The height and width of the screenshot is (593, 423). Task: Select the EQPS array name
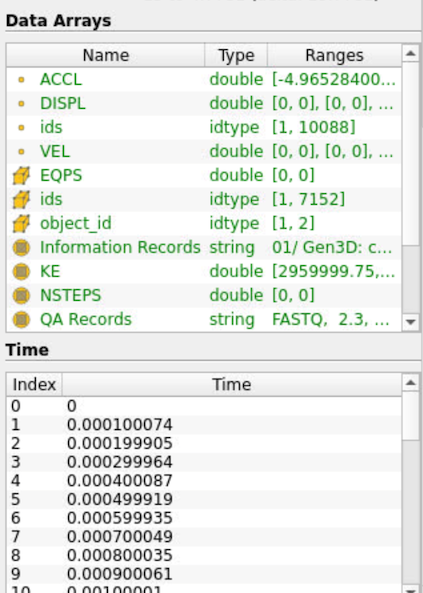pos(61,175)
